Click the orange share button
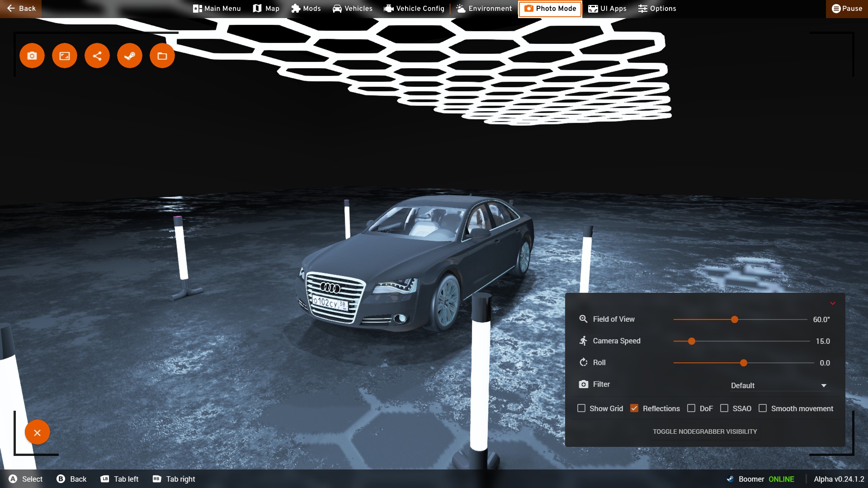 [x=97, y=56]
